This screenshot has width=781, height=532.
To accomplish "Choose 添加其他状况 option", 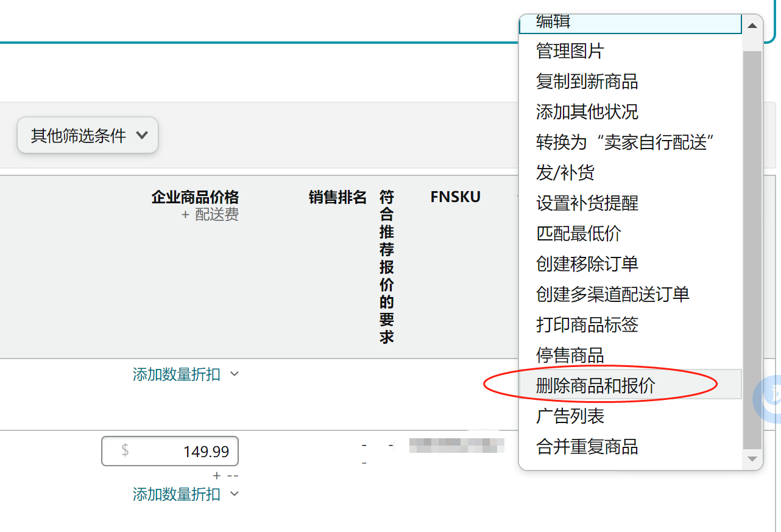I will pyautogui.click(x=630, y=111).
